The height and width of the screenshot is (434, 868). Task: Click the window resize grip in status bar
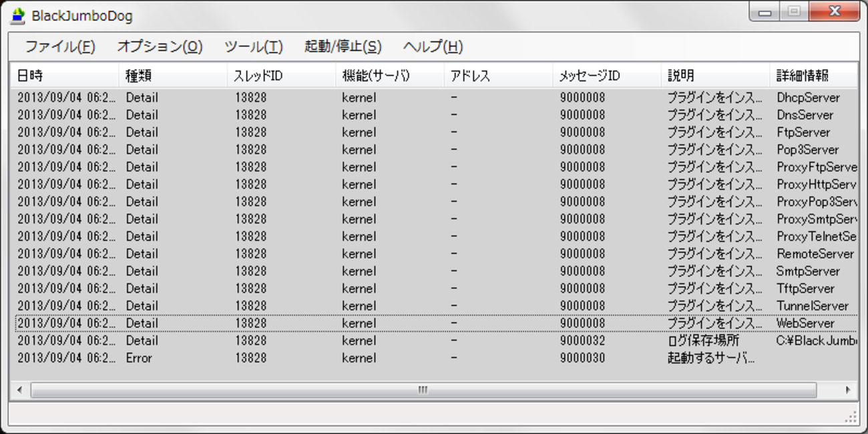coord(851,417)
